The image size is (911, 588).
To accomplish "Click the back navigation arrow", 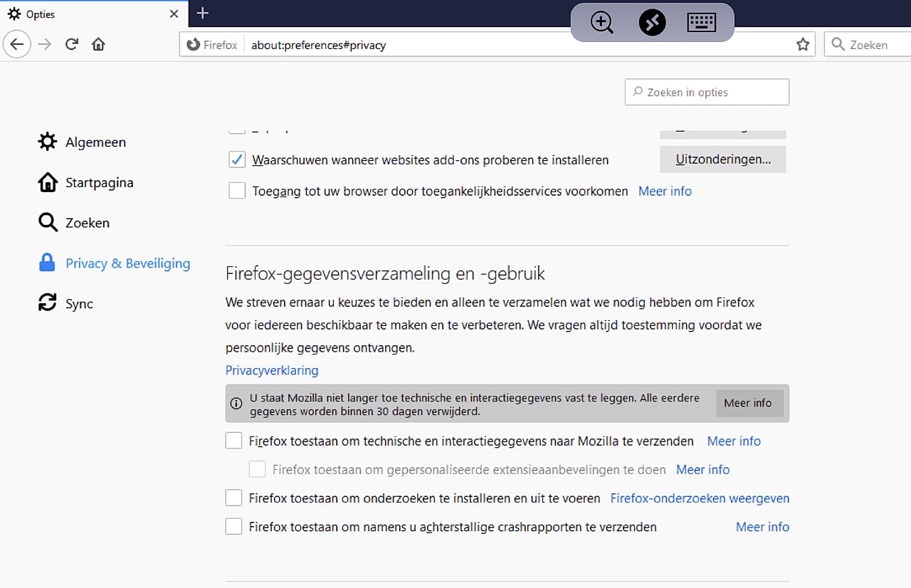I will click(17, 44).
